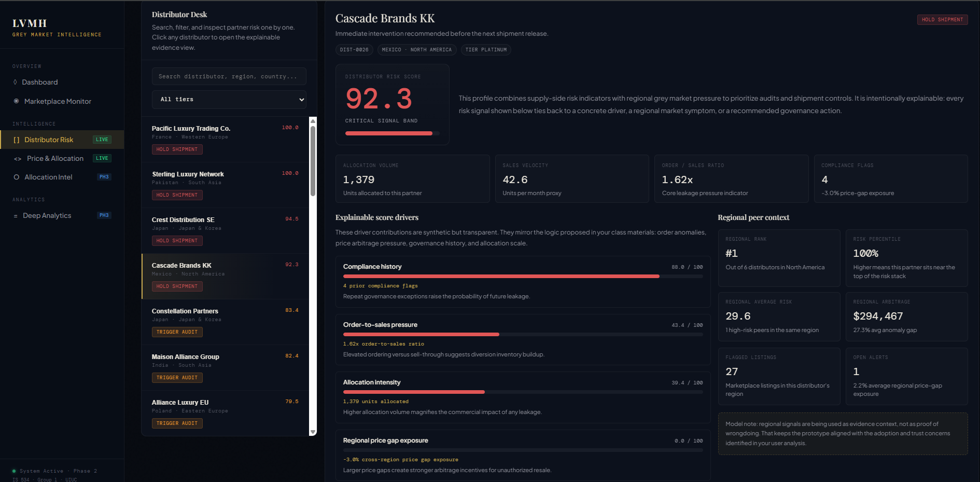Click the TIER PLATINUM tag
This screenshot has width=980, height=482.
point(486,50)
